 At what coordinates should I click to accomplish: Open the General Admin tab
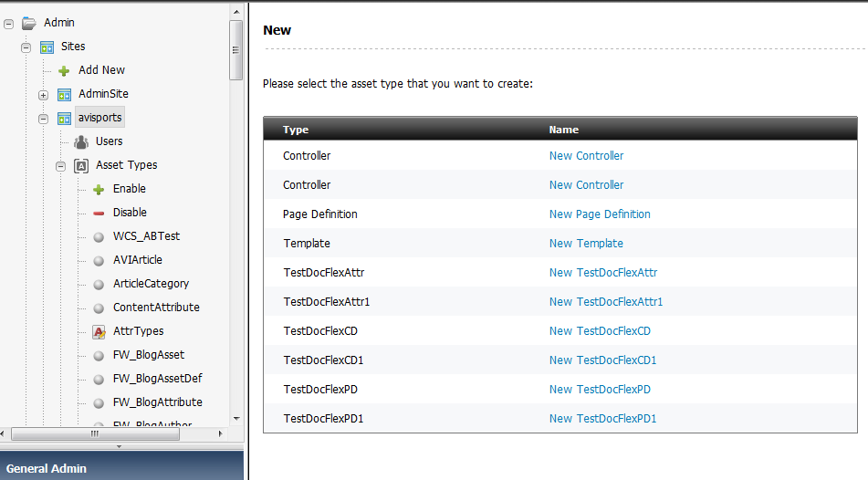tap(47, 468)
